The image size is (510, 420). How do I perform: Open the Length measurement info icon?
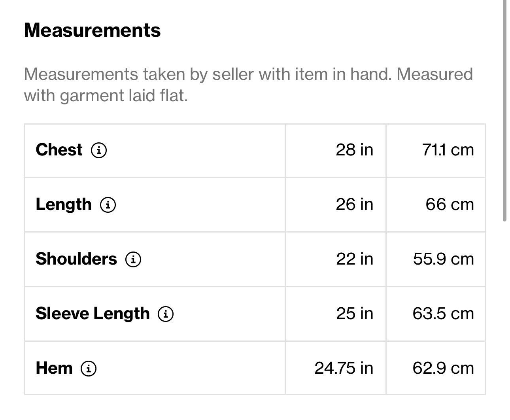(108, 205)
